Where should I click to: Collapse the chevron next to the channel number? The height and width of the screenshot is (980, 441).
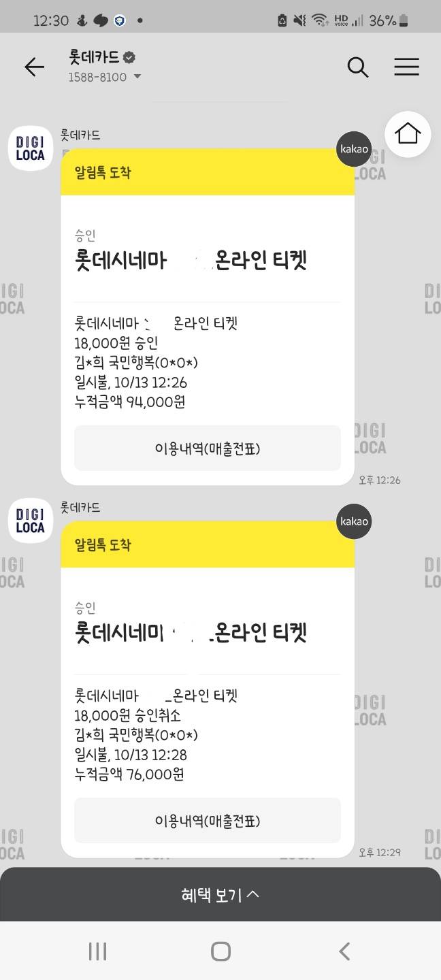137,78
